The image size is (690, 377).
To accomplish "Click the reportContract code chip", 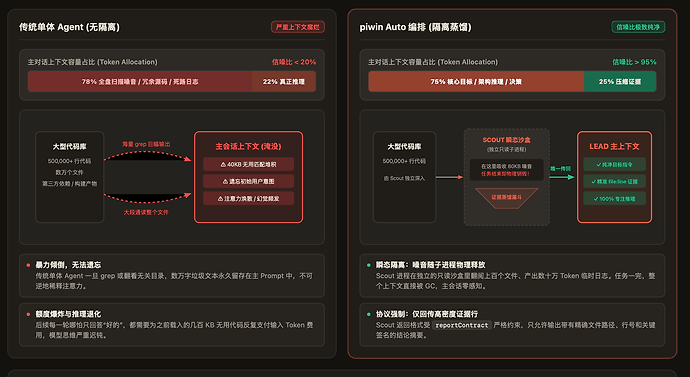I will click(462, 325).
